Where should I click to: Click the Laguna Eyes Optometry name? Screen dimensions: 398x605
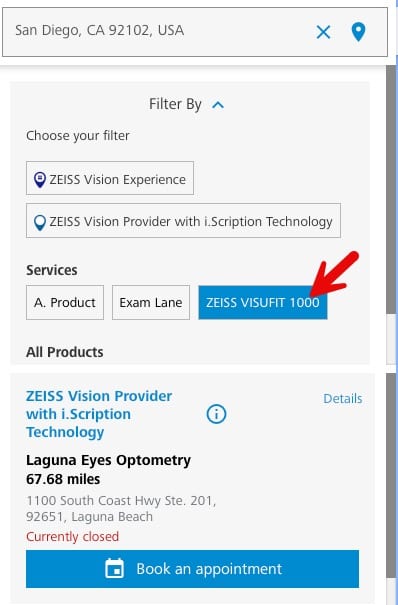pyautogui.click(x=108, y=460)
